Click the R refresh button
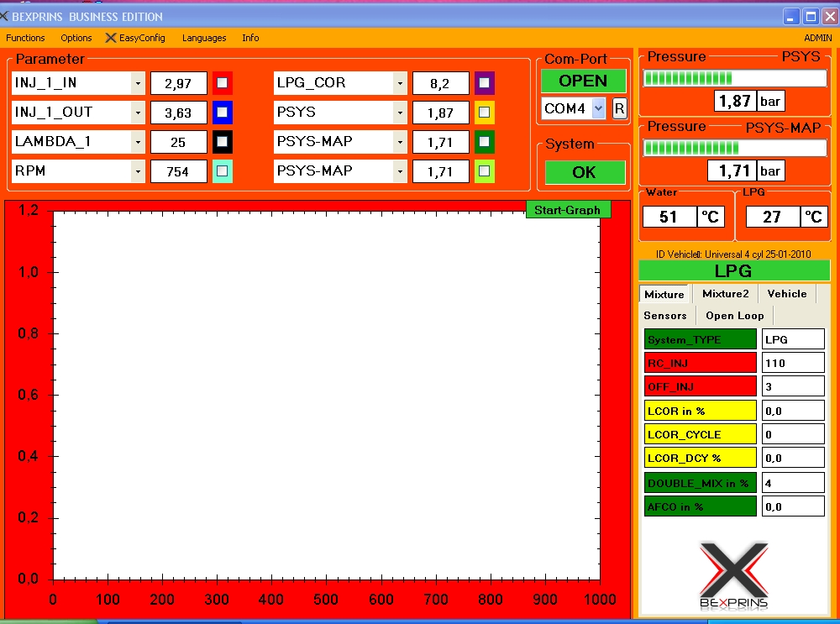This screenshot has width=840, height=624. pyautogui.click(x=619, y=108)
